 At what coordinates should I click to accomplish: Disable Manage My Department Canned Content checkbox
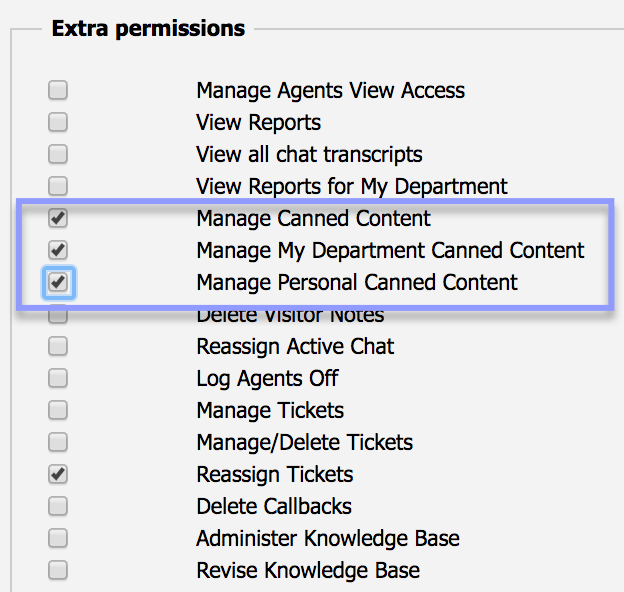pyautogui.click(x=58, y=250)
